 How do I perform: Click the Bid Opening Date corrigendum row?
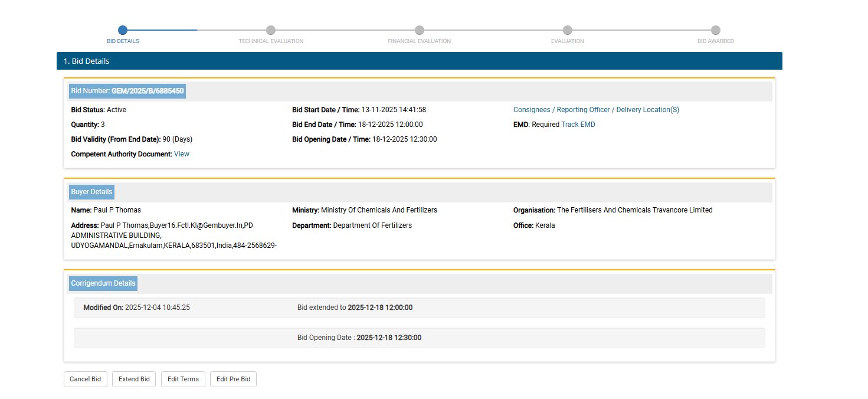click(x=419, y=338)
